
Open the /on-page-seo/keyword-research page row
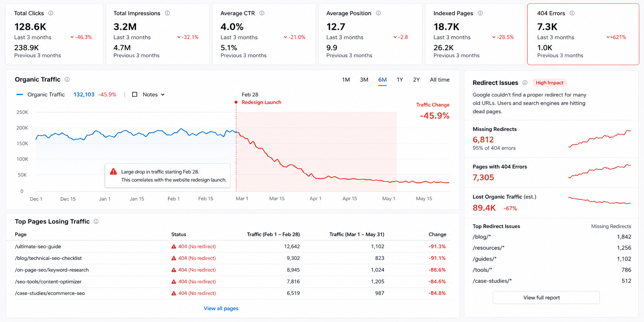[x=52, y=270]
